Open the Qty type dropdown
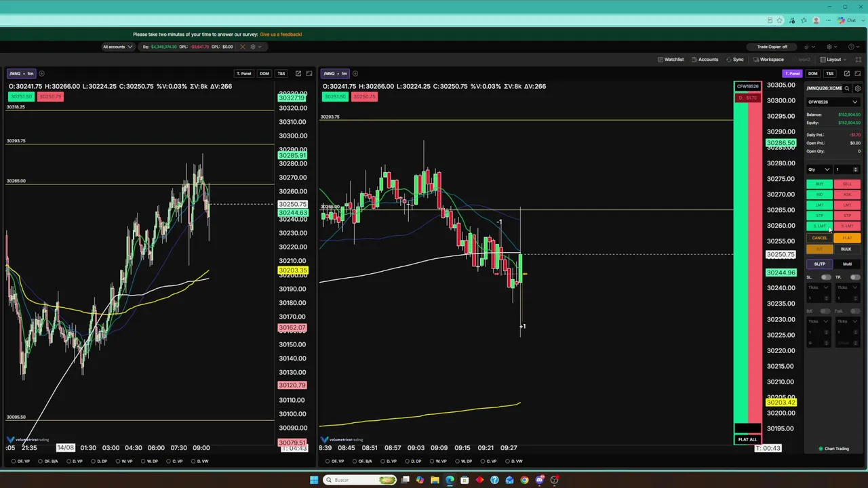The height and width of the screenshot is (488, 868). click(818, 169)
